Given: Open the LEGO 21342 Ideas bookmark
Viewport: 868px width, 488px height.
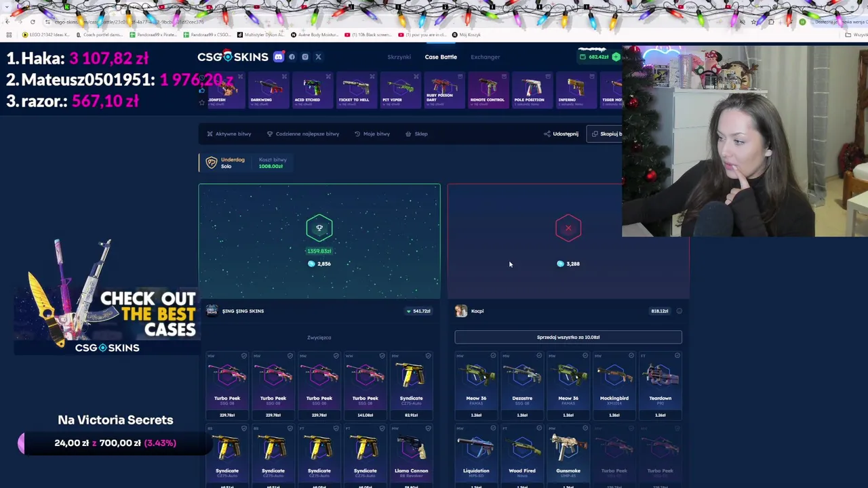Looking at the screenshot, I should [x=46, y=35].
